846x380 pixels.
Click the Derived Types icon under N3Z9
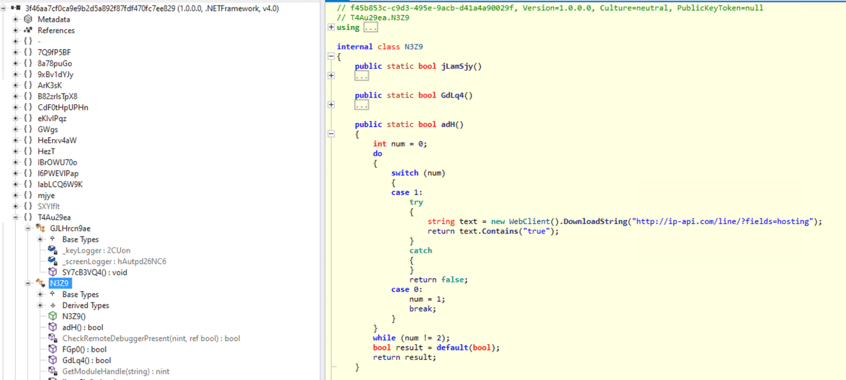[52, 306]
